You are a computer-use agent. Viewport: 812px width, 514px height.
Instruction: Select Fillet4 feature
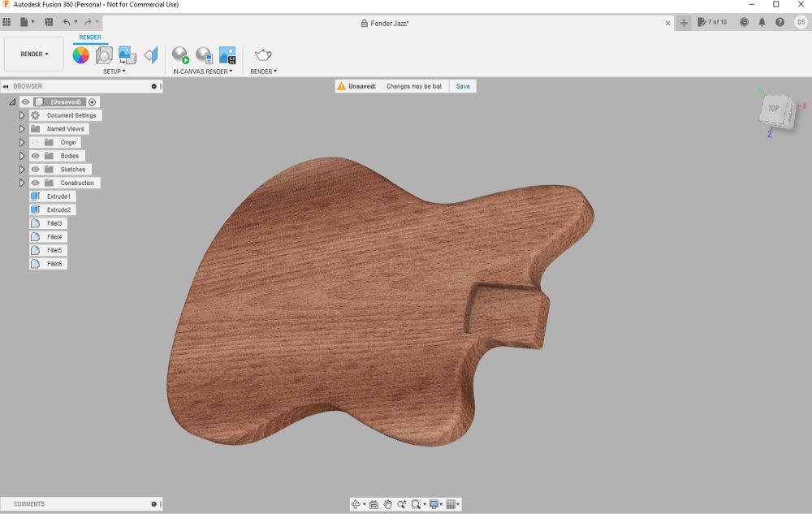48,236
